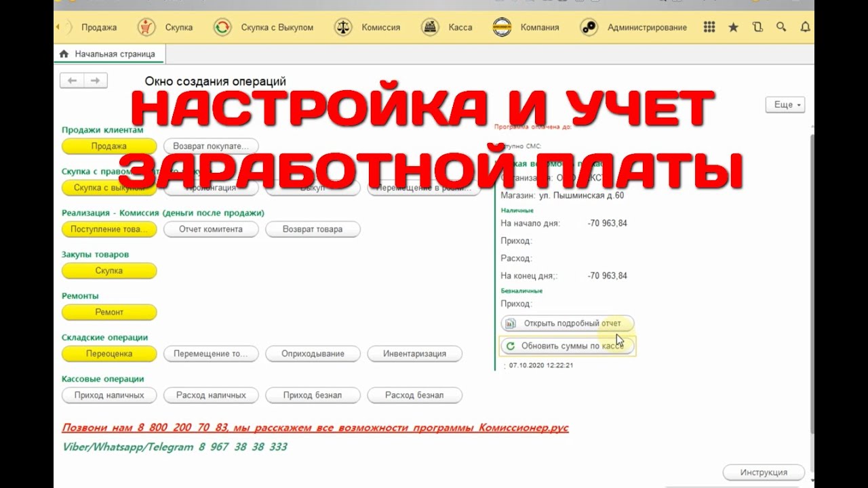This screenshot has width=868, height=488.
Task: Open the notifications bell icon
Action: click(805, 28)
